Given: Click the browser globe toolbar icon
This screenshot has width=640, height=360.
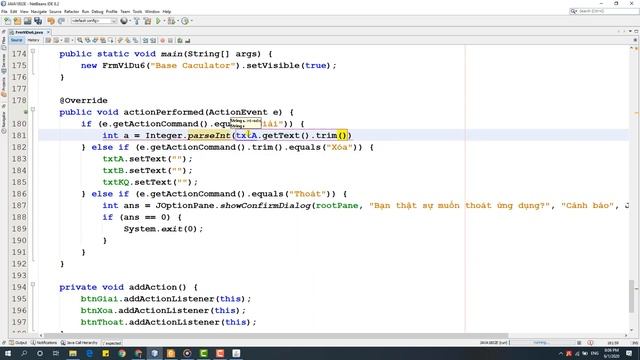Looking at the screenshot, I should coord(124,21).
